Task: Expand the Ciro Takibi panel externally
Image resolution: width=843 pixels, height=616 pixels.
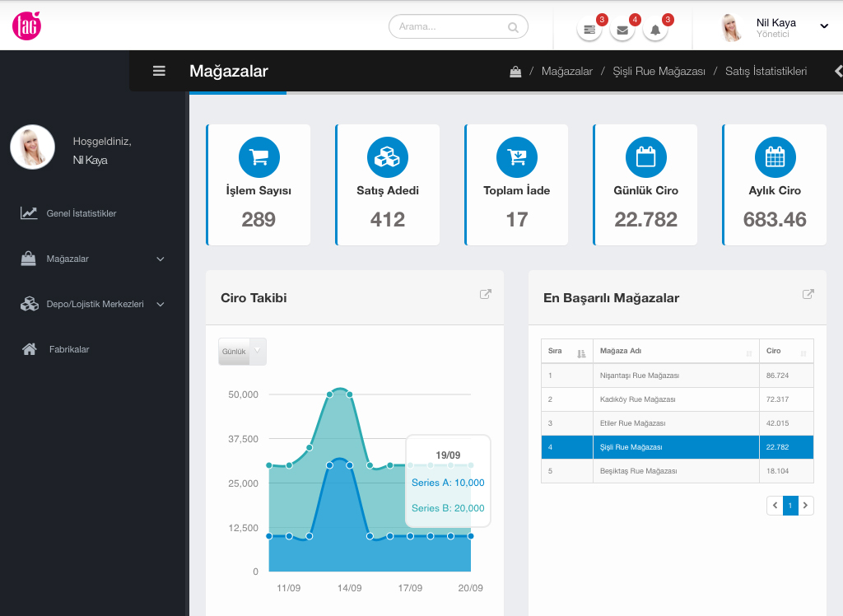Action: pyautogui.click(x=486, y=294)
